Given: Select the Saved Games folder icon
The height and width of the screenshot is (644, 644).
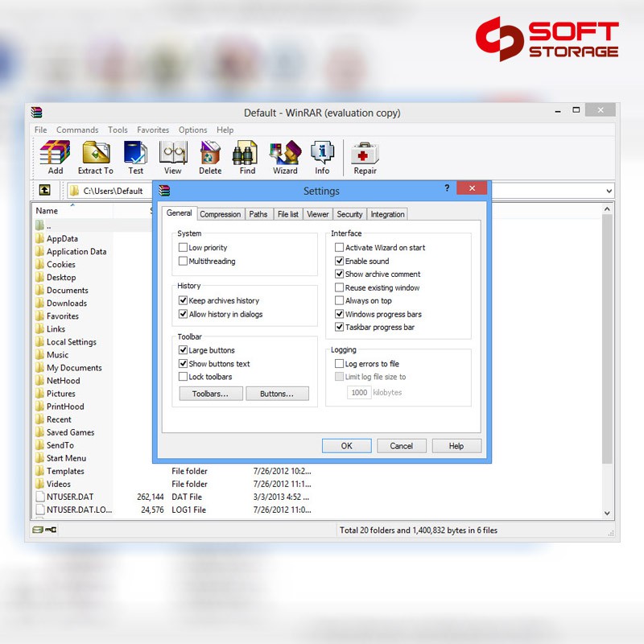Looking at the screenshot, I should point(39,432).
